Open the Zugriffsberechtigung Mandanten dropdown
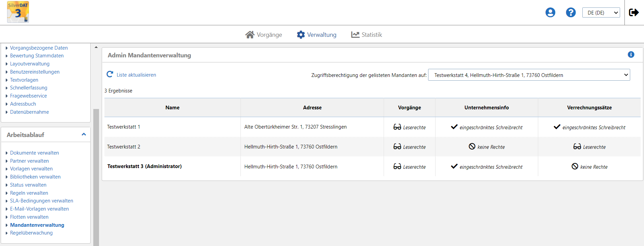This screenshot has width=644, height=246. coord(529,75)
